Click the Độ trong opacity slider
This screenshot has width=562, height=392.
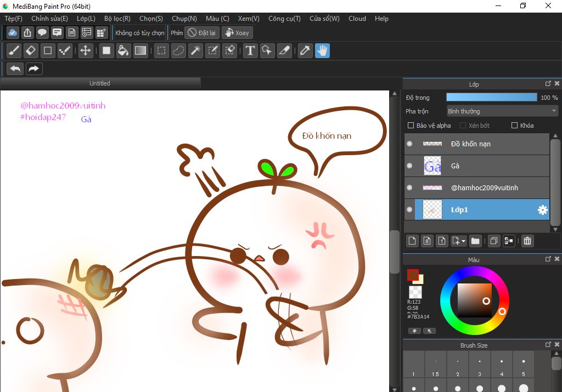(491, 98)
